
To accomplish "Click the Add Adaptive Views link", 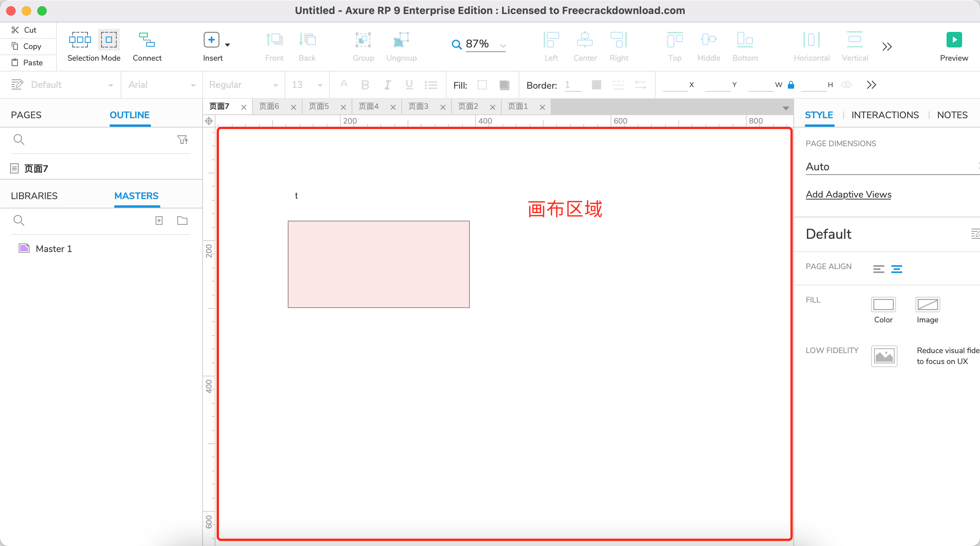I will (x=848, y=194).
